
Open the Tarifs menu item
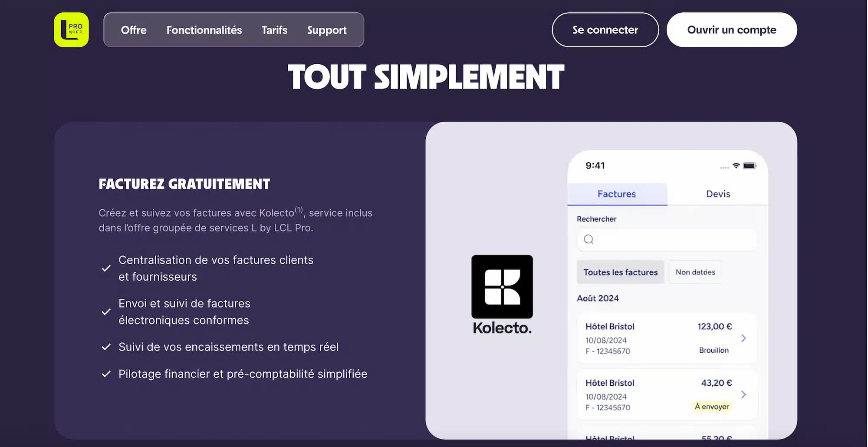pos(274,30)
